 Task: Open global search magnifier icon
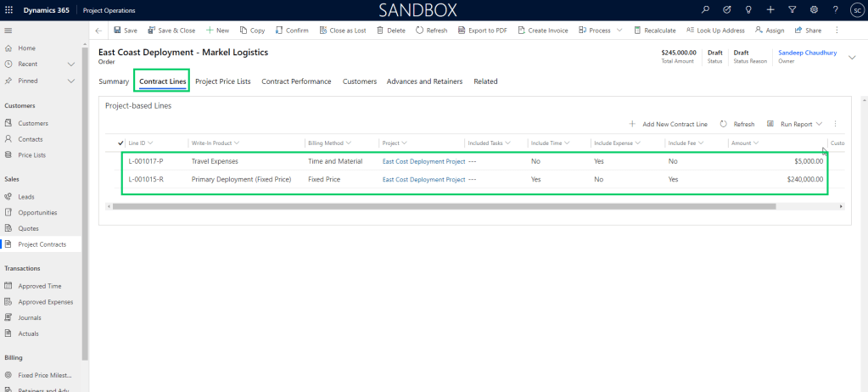pyautogui.click(x=705, y=9)
